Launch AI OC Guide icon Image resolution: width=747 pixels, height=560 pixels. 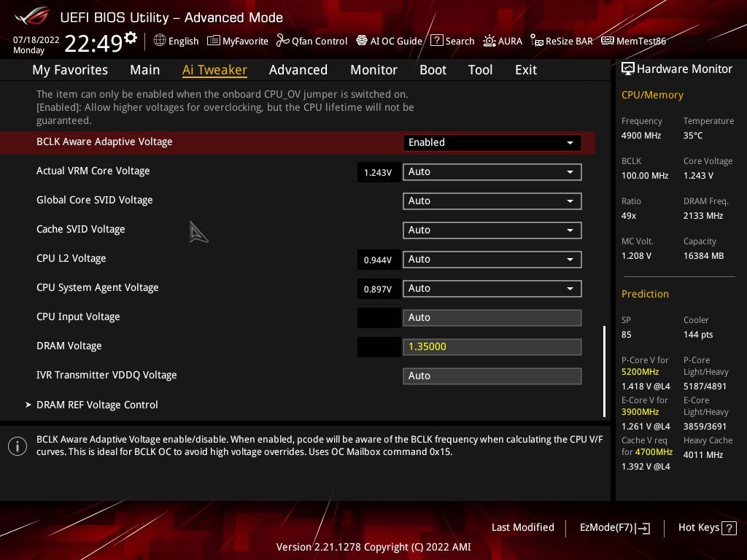click(362, 41)
